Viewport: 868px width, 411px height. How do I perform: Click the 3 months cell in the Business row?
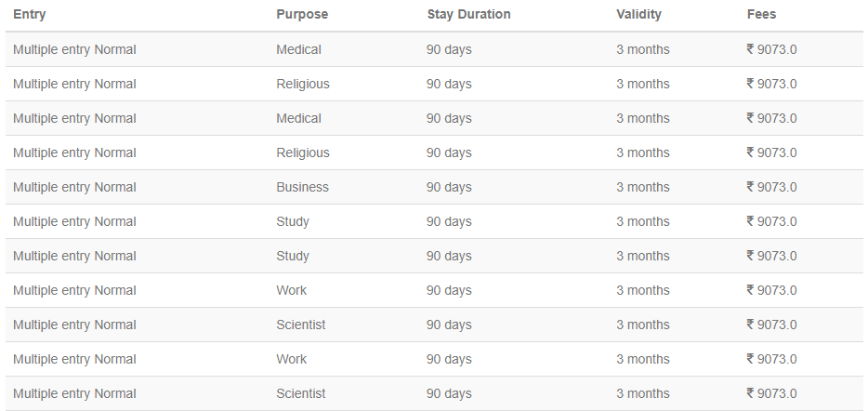click(643, 187)
